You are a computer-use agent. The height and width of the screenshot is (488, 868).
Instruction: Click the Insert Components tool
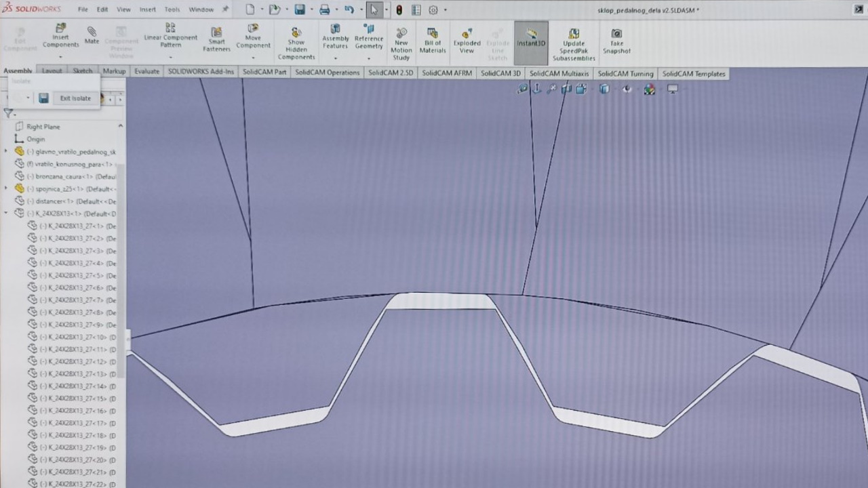(60, 36)
